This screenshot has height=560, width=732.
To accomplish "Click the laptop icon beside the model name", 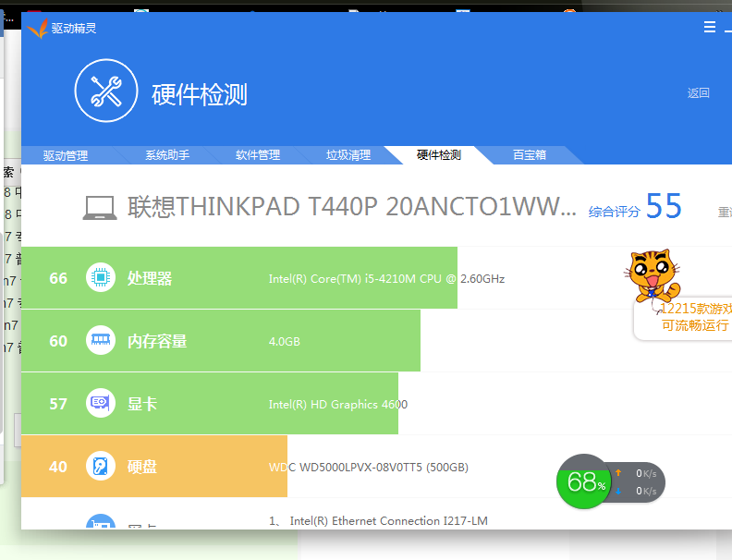I will point(99,207).
